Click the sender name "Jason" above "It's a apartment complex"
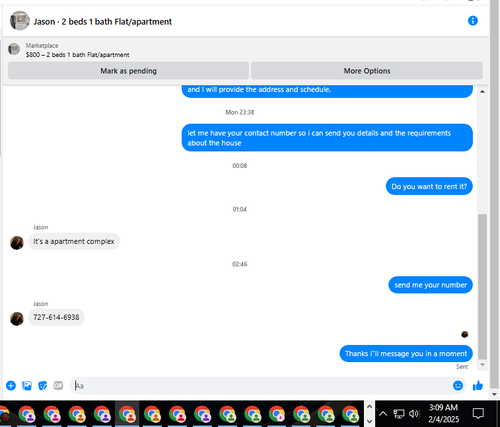 pos(40,227)
